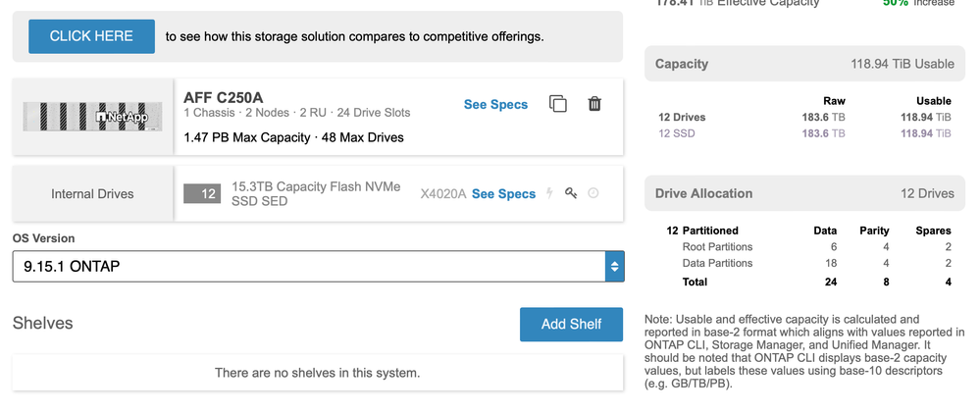
Task: Click the NetApp chassis image thumbnail
Action: 94,117
